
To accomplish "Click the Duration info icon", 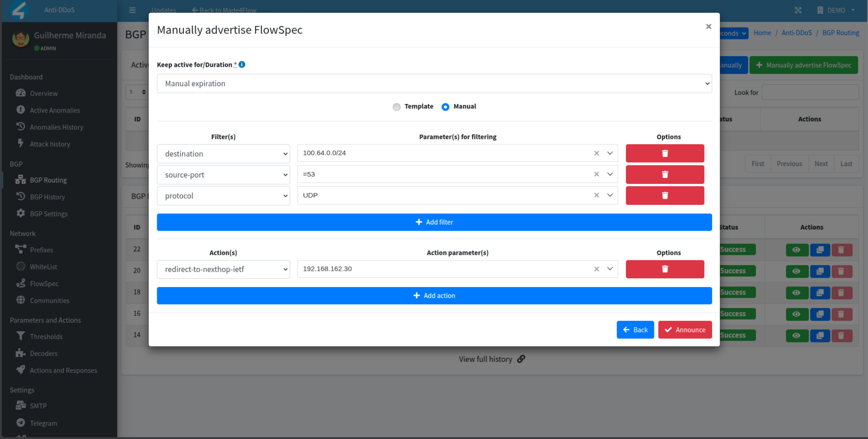I will point(242,64).
